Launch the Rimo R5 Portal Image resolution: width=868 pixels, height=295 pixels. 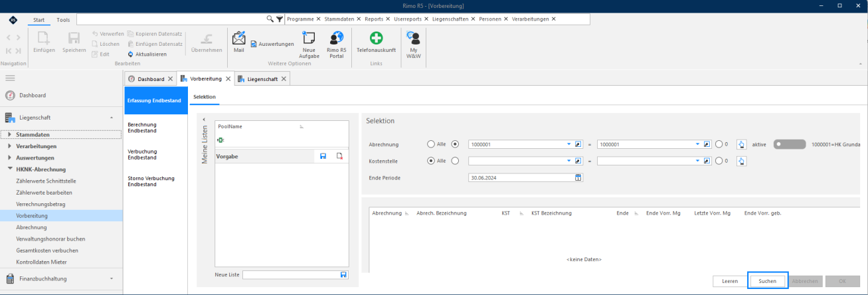click(336, 45)
